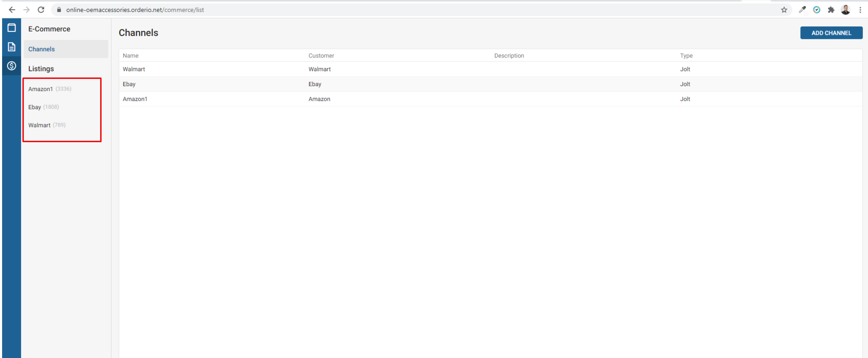Reload the page with refresh icon

pos(41,10)
